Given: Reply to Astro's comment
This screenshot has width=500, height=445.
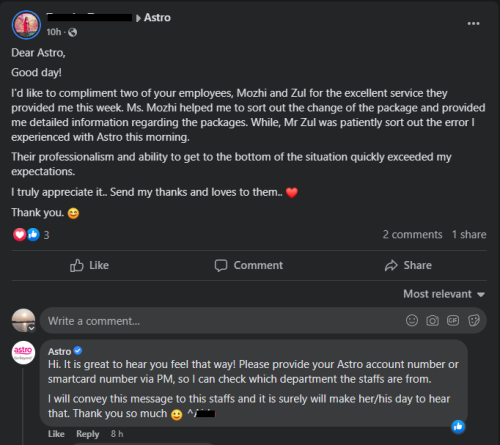Looking at the screenshot, I should click(x=88, y=434).
